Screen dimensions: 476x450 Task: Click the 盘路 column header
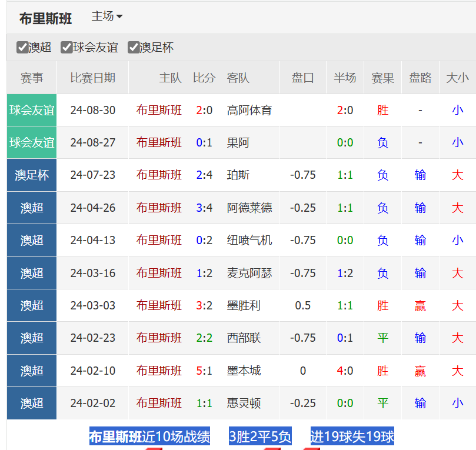click(420, 78)
